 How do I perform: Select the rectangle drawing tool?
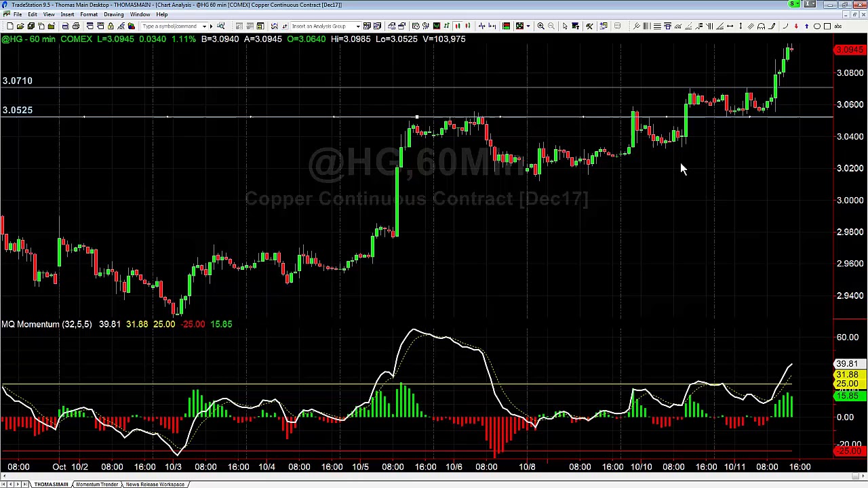(x=827, y=26)
